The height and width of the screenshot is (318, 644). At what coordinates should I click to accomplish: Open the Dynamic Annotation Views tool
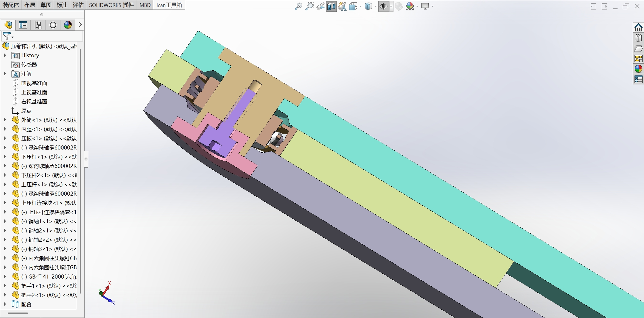(x=342, y=6)
